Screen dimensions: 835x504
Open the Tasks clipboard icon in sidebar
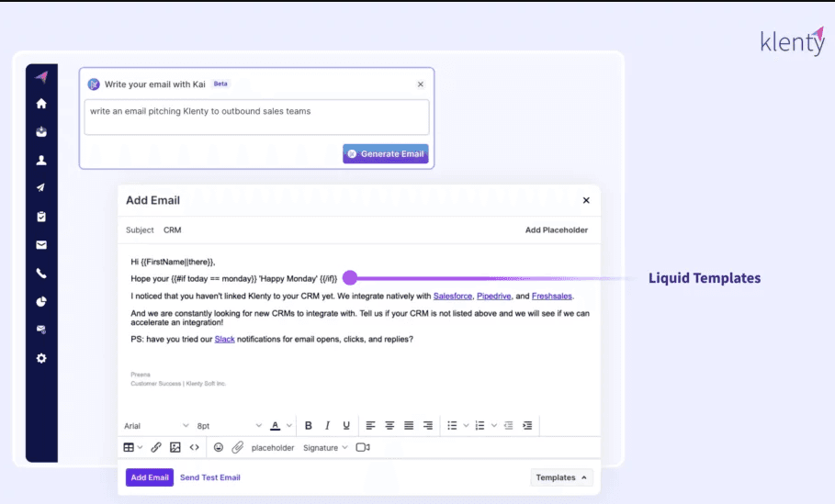coord(41,217)
